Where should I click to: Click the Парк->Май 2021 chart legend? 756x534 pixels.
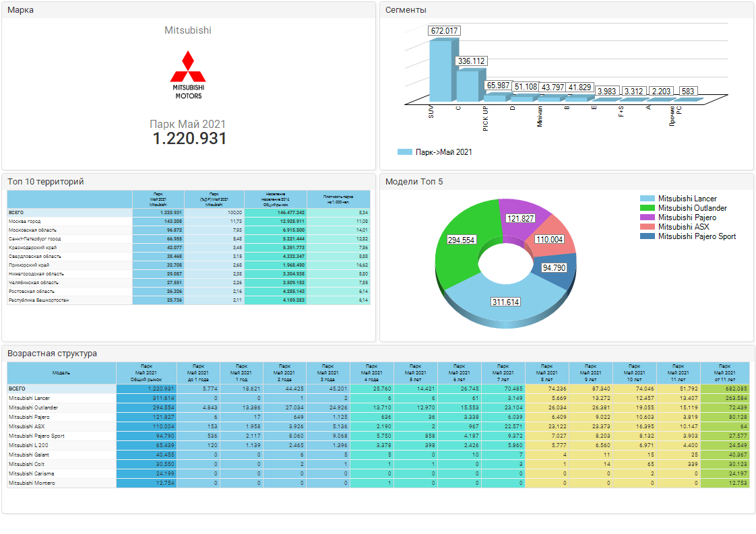pyautogui.click(x=435, y=152)
